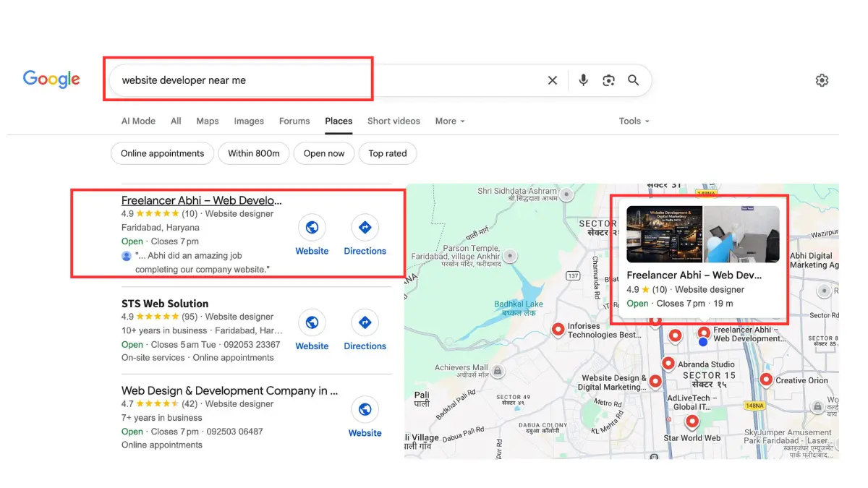Expand the More dropdown
Screen dimensions: 868x488
click(450, 121)
